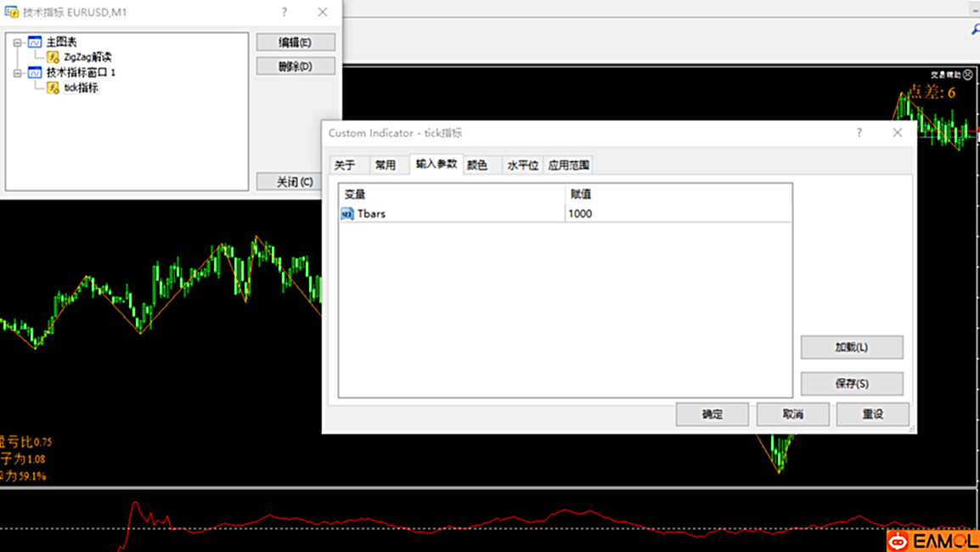The image size is (980, 552).
Task: Open the 常用 tab
Action: [386, 166]
